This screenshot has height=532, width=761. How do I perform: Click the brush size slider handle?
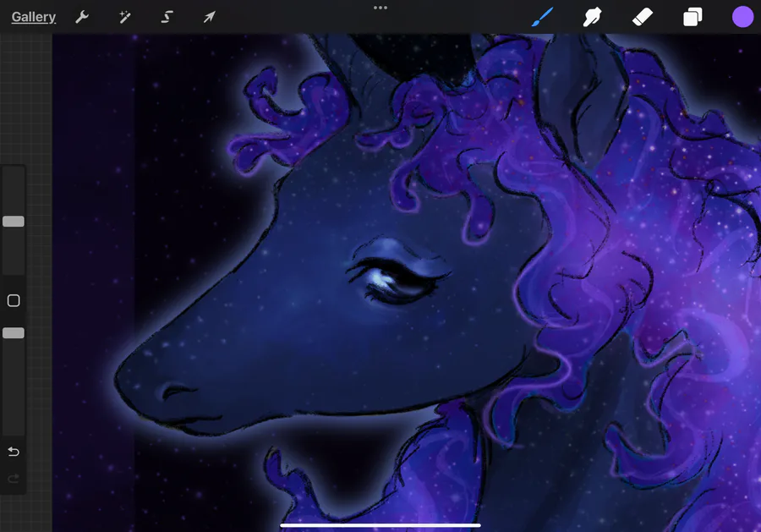click(14, 222)
